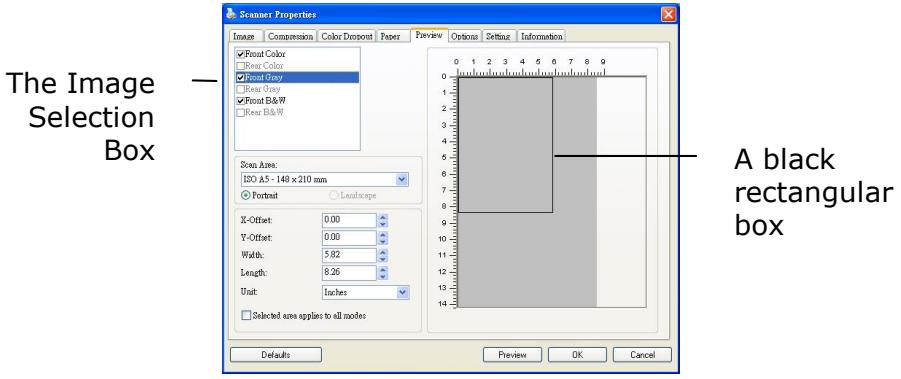Open the Color Dropout tab
The height and width of the screenshot is (379, 901).
(346, 36)
